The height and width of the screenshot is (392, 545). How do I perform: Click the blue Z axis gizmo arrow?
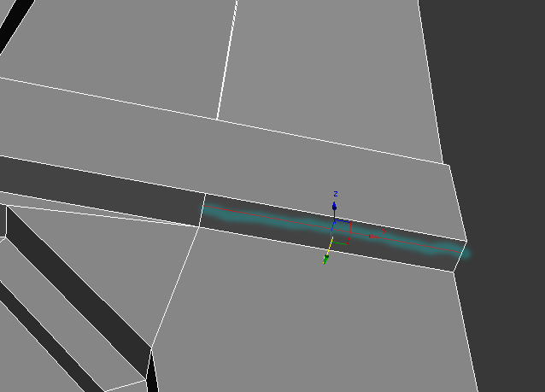click(335, 208)
